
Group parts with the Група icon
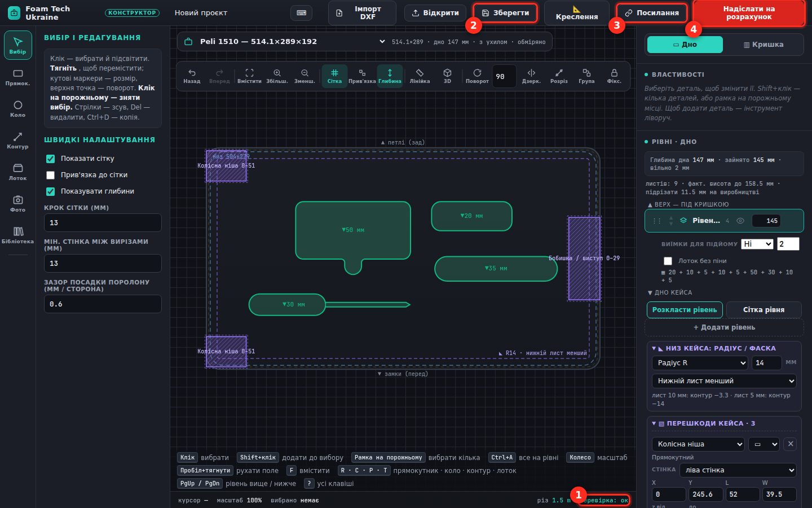586,76
